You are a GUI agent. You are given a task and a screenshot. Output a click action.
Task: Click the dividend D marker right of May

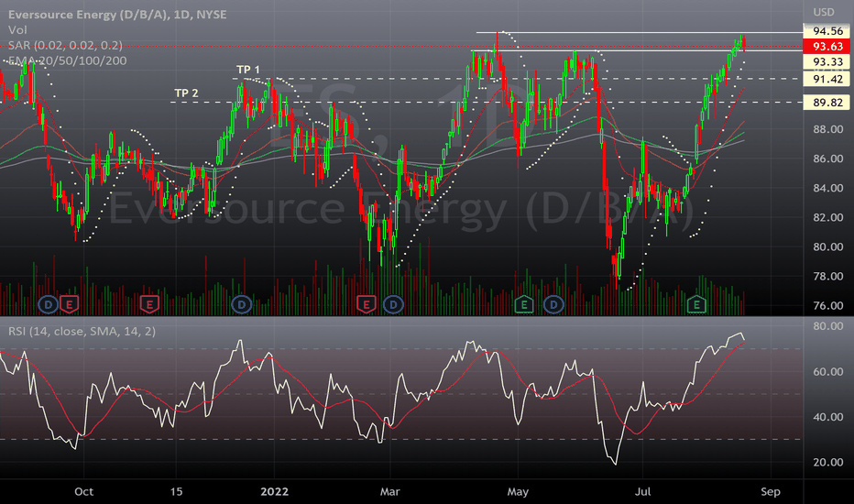click(553, 304)
